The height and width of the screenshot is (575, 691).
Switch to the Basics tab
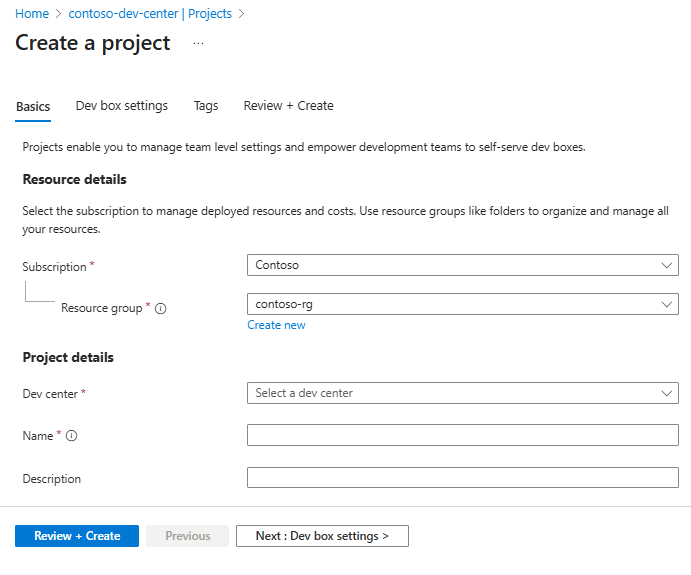coord(33,106)
